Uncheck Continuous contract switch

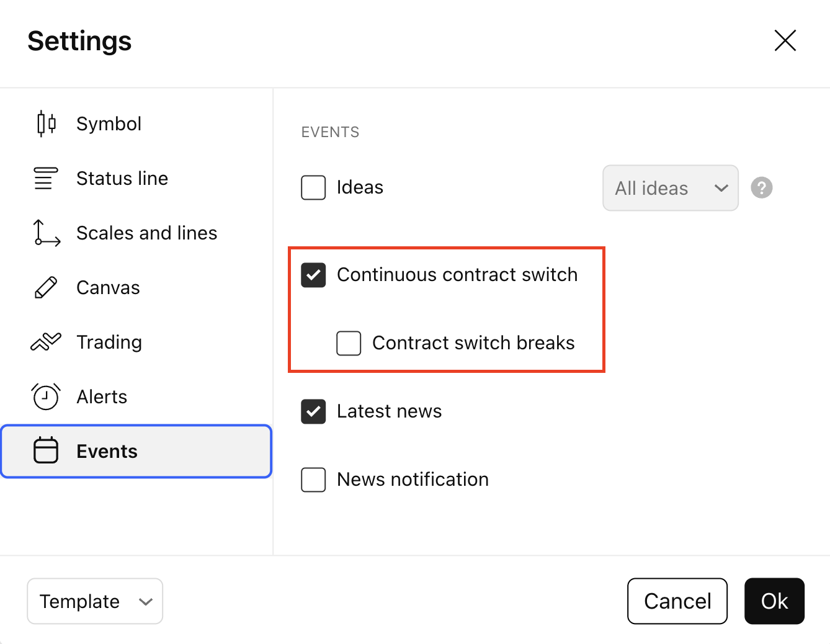click(x=313, y=275)
